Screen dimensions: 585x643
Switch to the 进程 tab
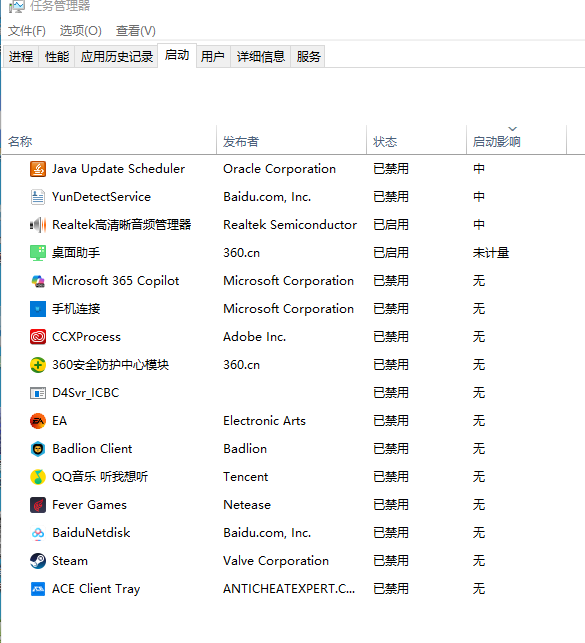(x=21, y=56)
